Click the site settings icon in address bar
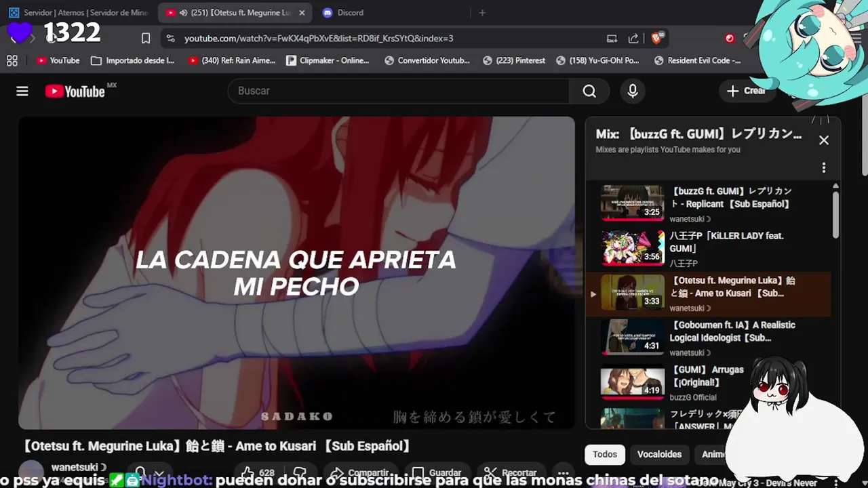The height and width of the screenshot is (488, 868). pos(170,39)
